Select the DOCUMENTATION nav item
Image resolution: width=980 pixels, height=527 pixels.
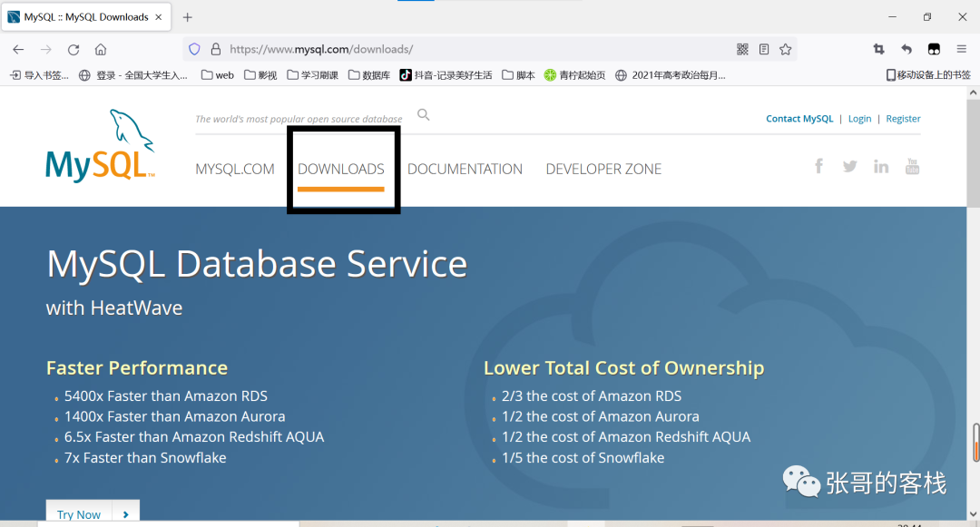[465, 170]
